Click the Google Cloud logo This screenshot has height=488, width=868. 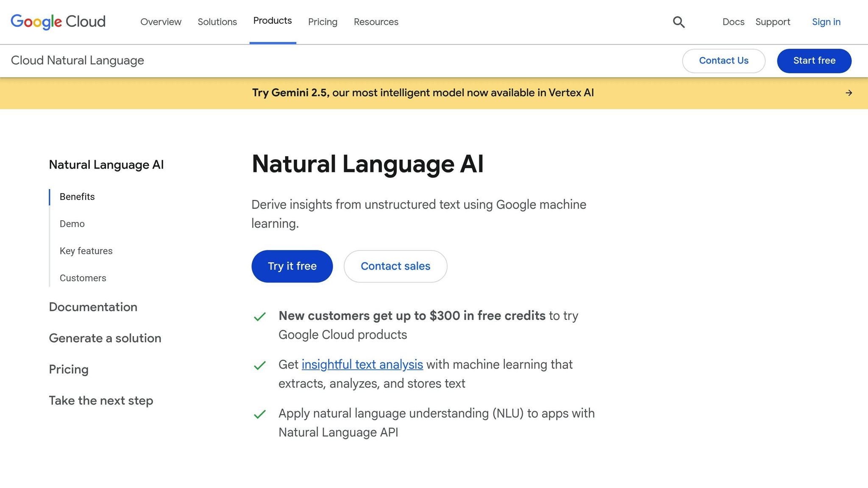click(58, 21)
